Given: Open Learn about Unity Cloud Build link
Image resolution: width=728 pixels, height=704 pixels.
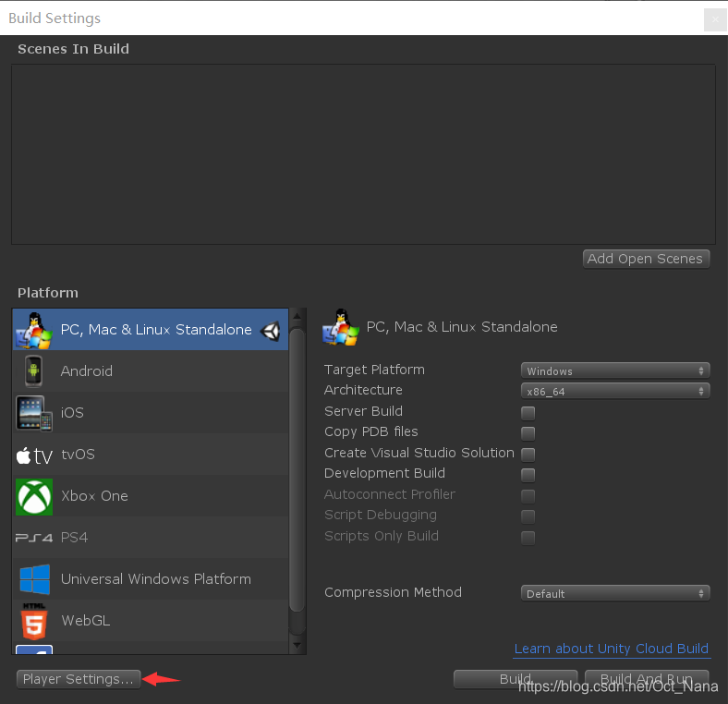Looking at the screenshot, I should 612,649.
